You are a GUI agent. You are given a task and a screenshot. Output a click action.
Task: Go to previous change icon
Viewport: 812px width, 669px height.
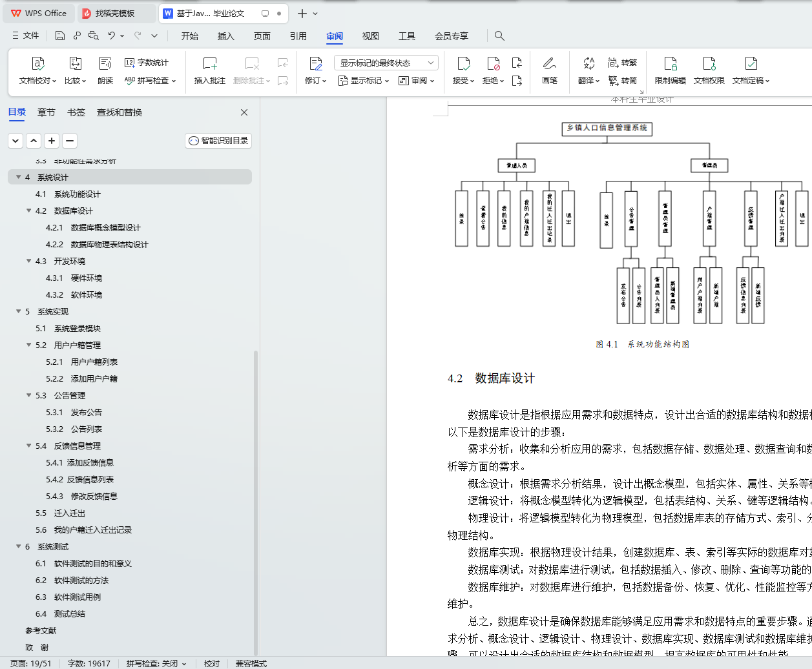(x=517, y=63)
